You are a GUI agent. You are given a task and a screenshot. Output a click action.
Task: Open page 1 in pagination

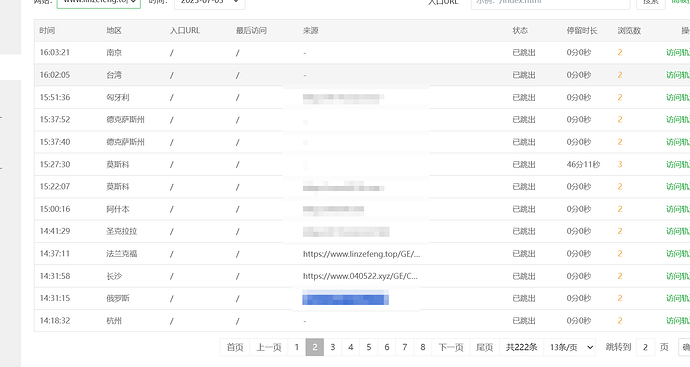297,347
